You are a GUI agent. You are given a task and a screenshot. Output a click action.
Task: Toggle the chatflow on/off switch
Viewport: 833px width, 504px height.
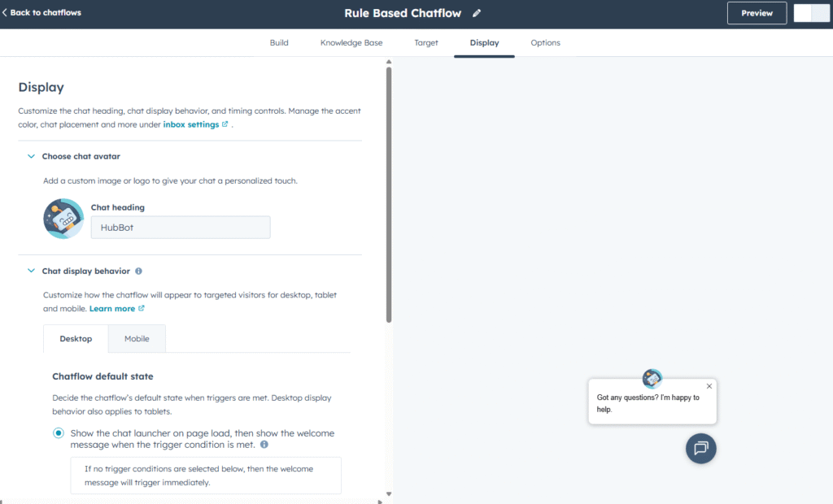(811, 12)
